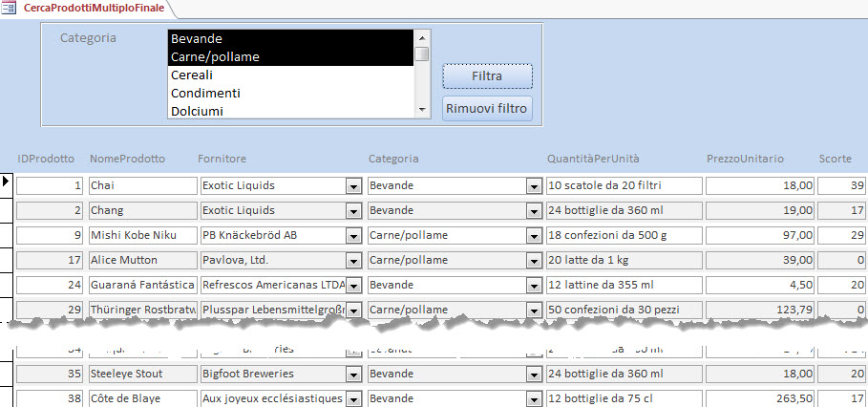Open Categoria dropdown for Steeleye Stout row

coord(534,375)
